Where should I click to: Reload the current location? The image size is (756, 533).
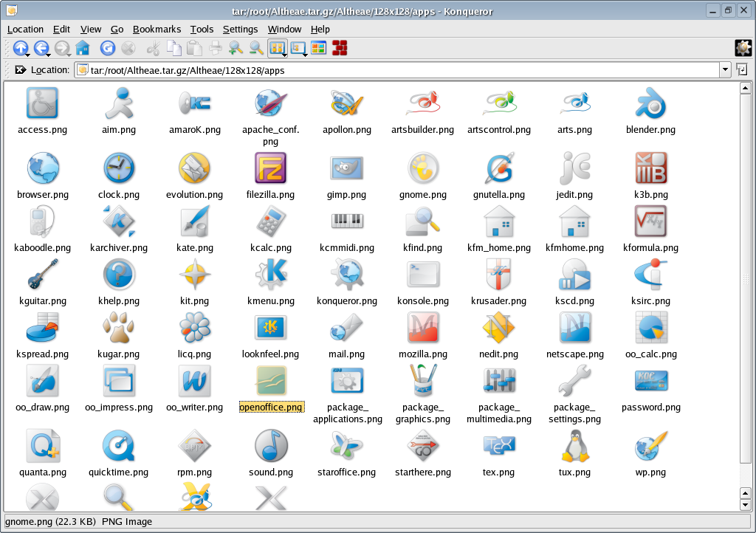tap(107, 48)
